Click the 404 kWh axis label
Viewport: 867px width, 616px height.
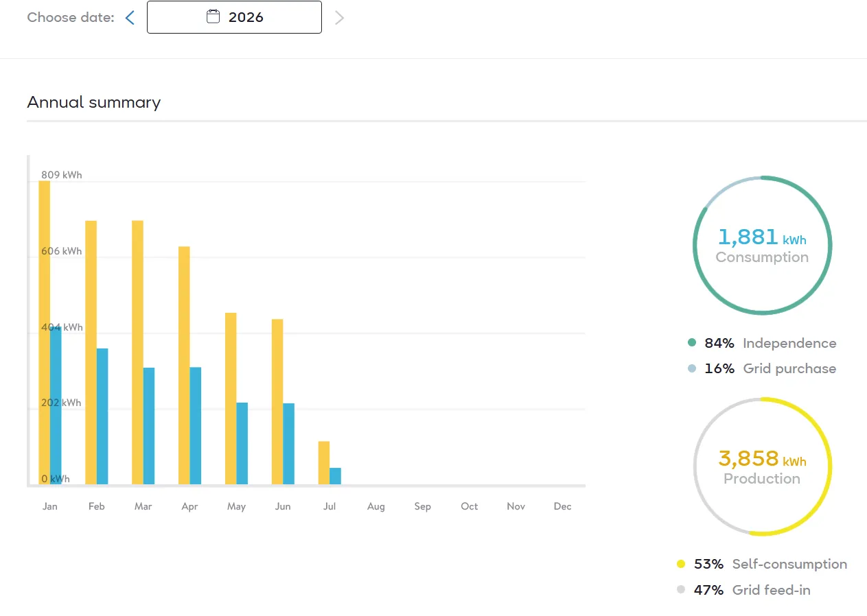(x=62, y=327)
